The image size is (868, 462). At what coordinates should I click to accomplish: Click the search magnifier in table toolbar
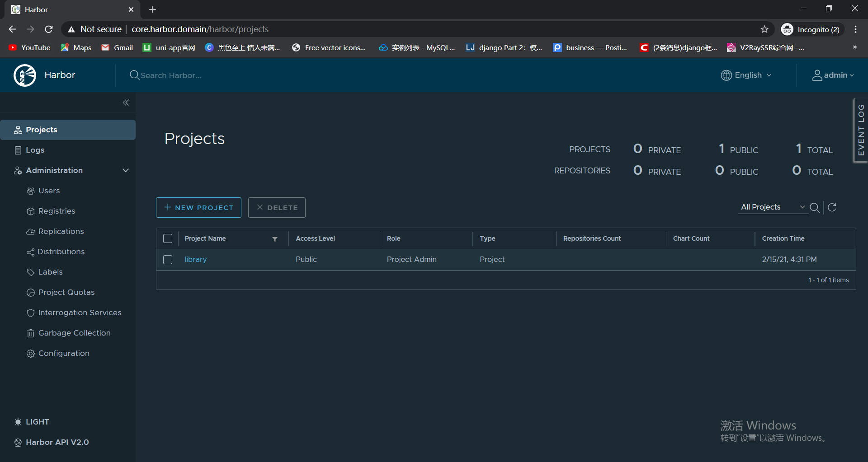pyautogui.click(x=815, y=207)
